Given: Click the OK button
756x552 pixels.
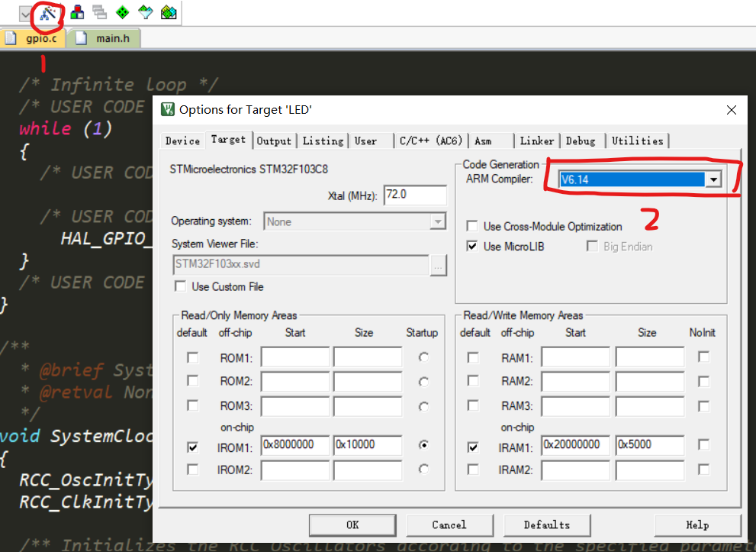Looking at the screenshot, I should click(x=352, y=525).
